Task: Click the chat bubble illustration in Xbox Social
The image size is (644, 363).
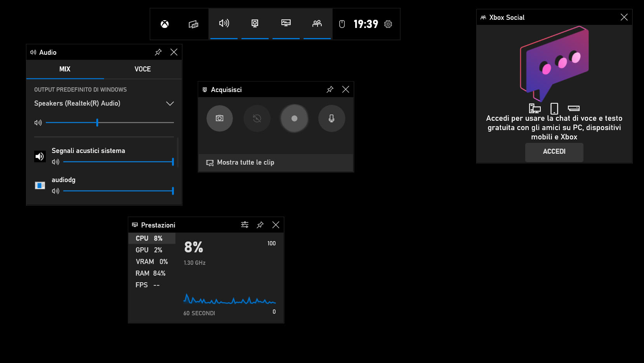Action: pos(555,63)
